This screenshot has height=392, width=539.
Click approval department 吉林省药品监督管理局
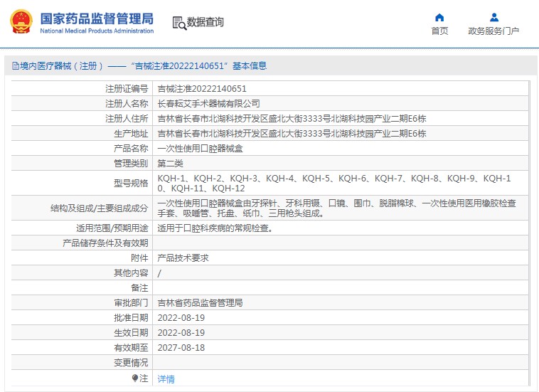200,303
